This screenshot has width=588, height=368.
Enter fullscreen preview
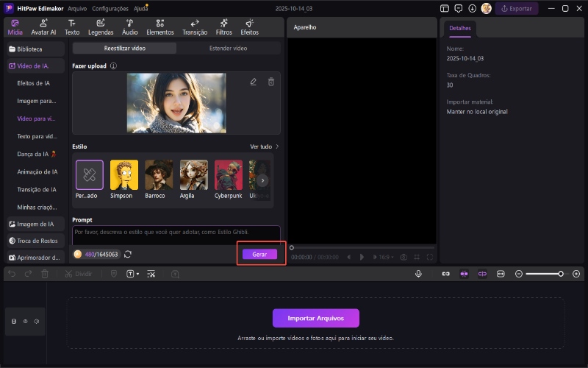[x=430, y=257]
